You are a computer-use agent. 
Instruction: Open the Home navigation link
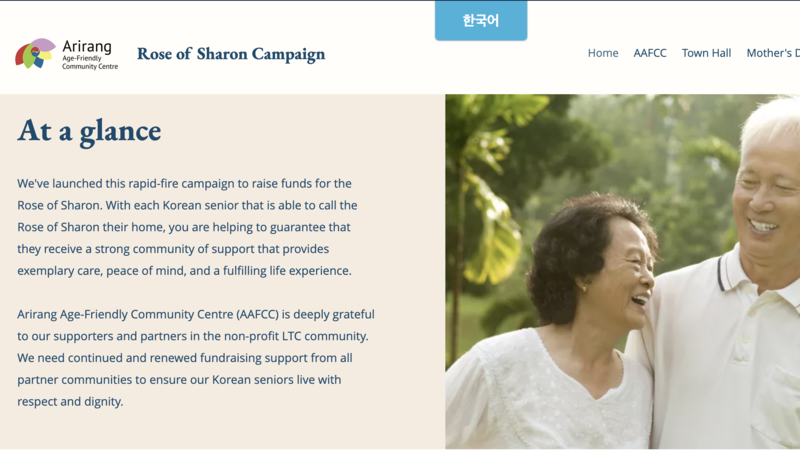603,53
